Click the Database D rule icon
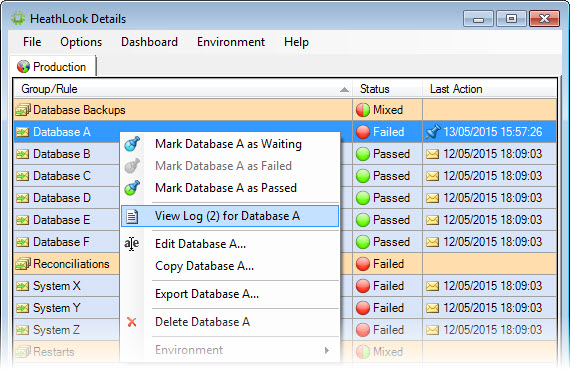Viewport: 570px width, 370px height. tap(23, 198)
